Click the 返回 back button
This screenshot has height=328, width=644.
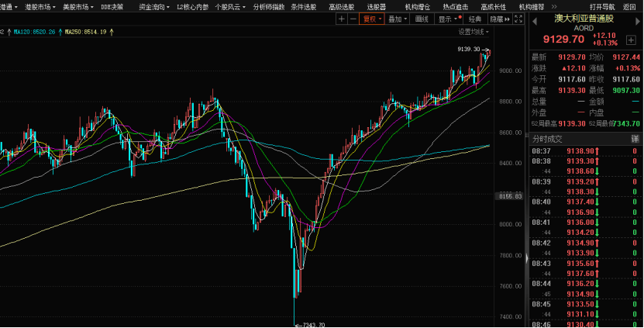coord(629,6)
